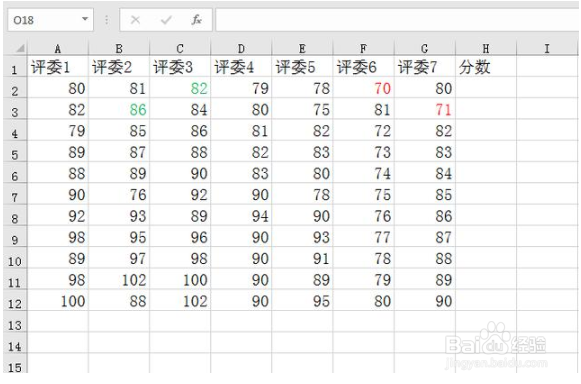Select column B header
581x384 pixels.
pyautogui.click(x=119, y=48)
